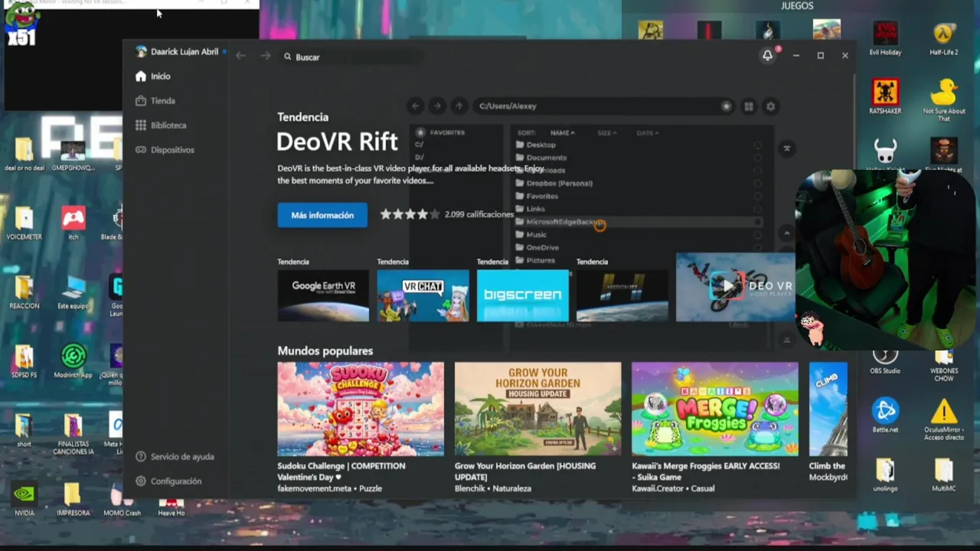
Task: Open the OBS Studio desktop icon
Action: pos(885,362)
